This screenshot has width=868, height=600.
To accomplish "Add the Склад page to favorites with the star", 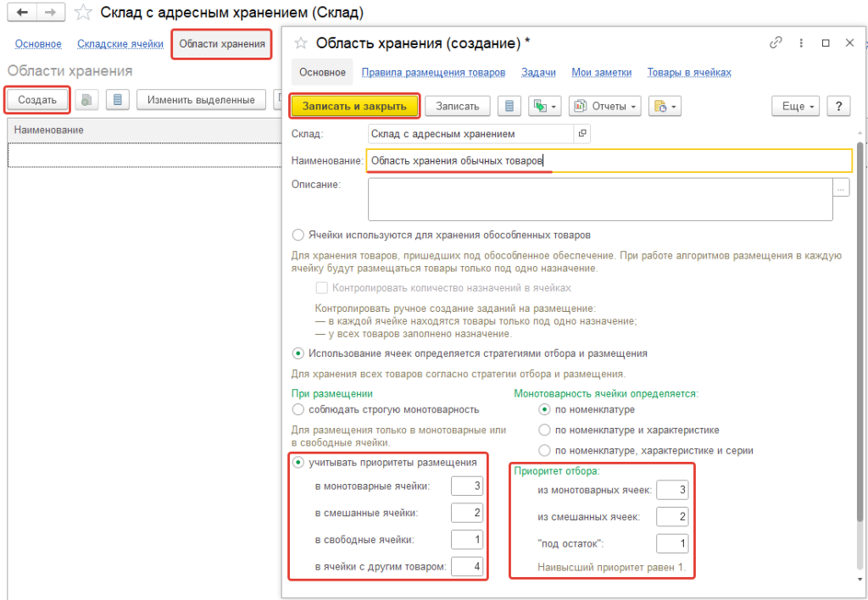I will (83, 13).
